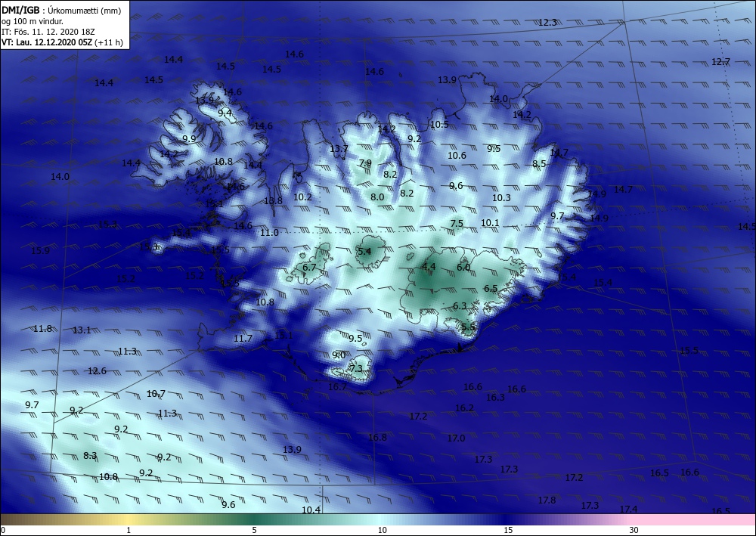Click the map value 9.4
Image resolution: width=756 pixels, height=536 pixels.
click(225, 113)
